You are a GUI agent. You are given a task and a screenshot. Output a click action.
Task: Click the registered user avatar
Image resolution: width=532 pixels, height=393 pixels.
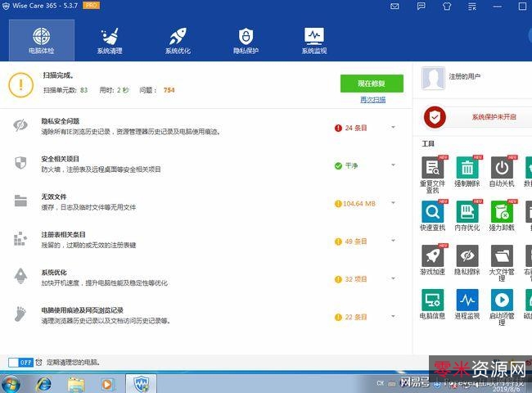433,78
